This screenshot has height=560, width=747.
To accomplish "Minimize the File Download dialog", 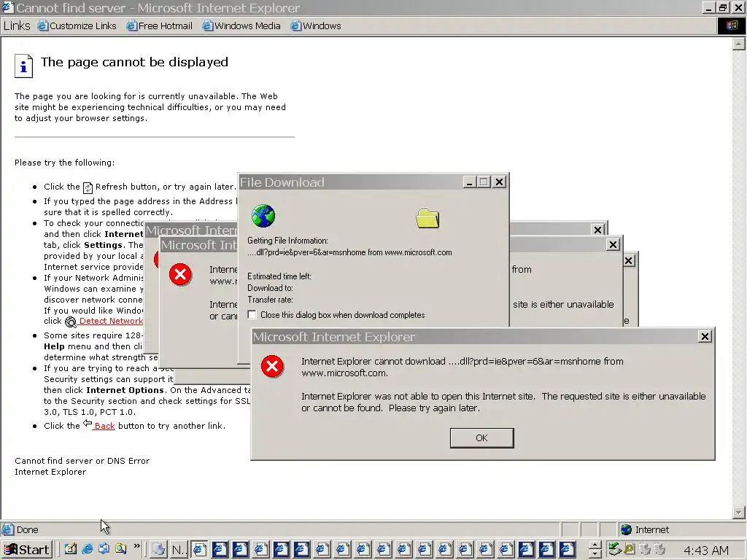I will pos(469,182).
